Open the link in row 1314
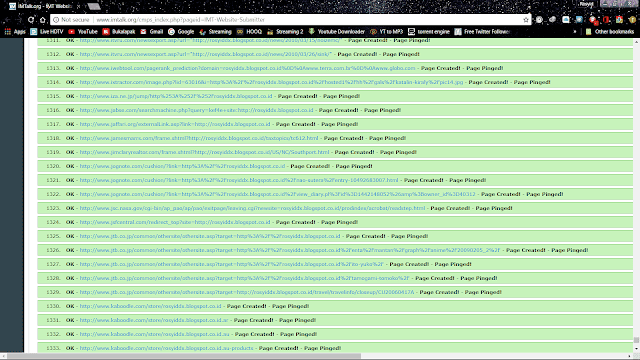Viewport: 640px width, 360px height. point(271,82)
